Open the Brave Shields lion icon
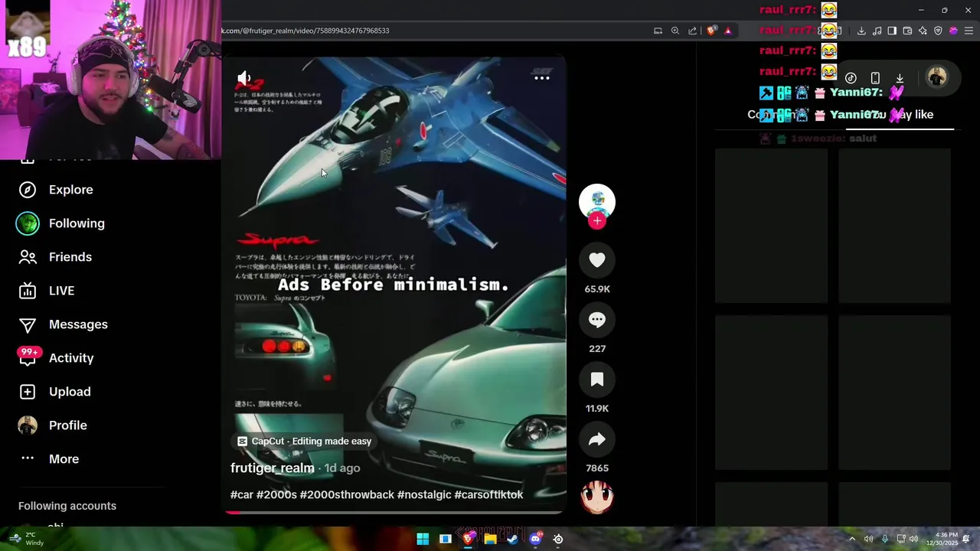980x551 pixels. (x=711, y=31)
